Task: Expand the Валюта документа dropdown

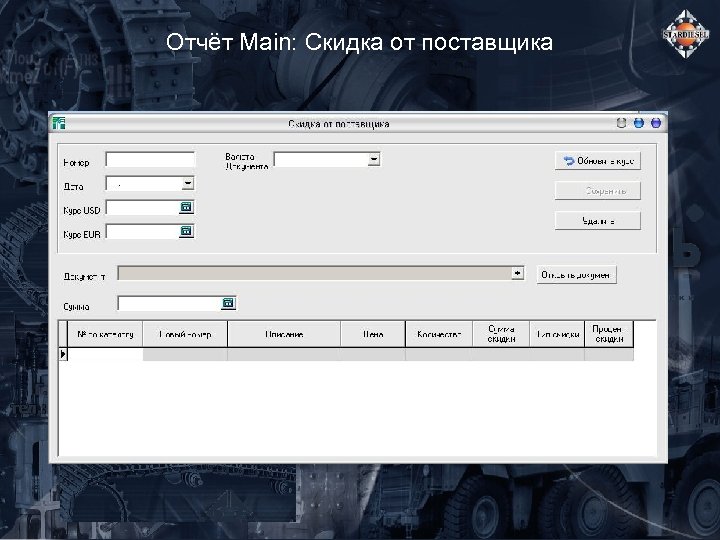Action: point(374,159)
